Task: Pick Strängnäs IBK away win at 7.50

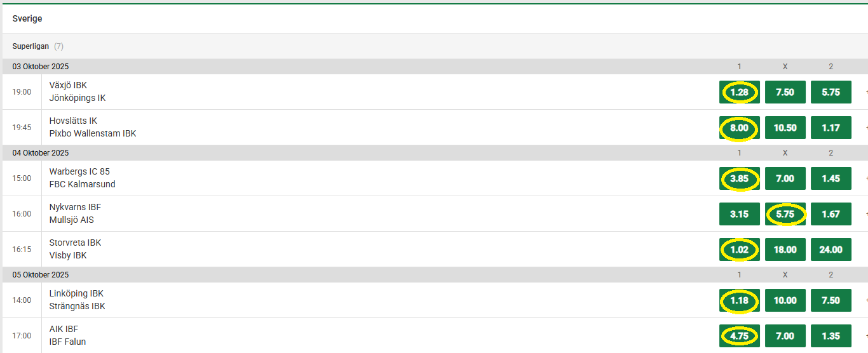Action: 831,300
